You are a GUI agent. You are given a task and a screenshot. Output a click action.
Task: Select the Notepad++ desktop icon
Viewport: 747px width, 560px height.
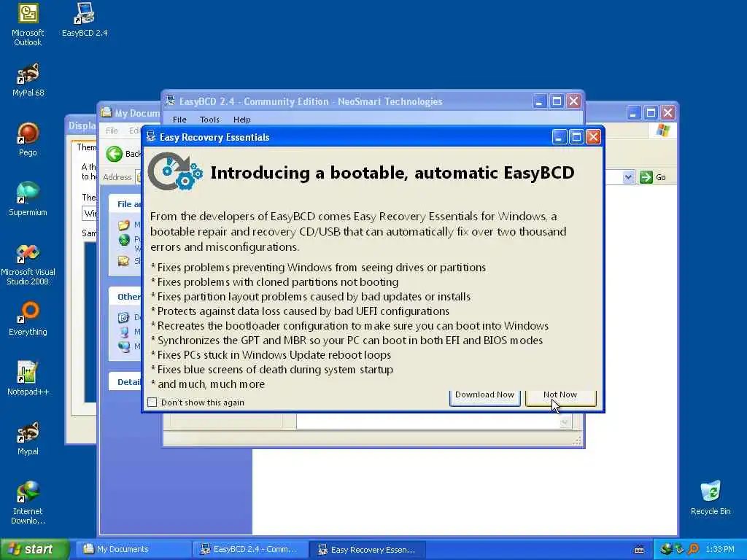click(x=28, y=378)
